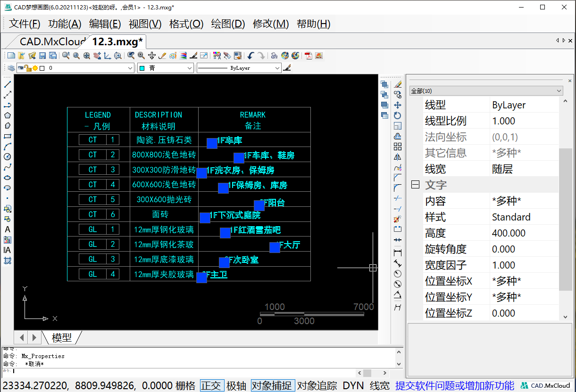Toggle 线宽 lineweight display

coord(380,386)
